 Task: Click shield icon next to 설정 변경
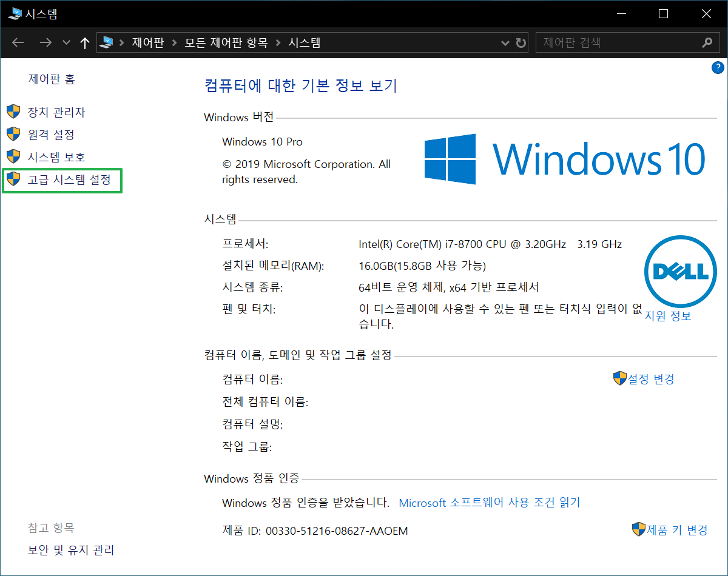[x=619, y=378]
